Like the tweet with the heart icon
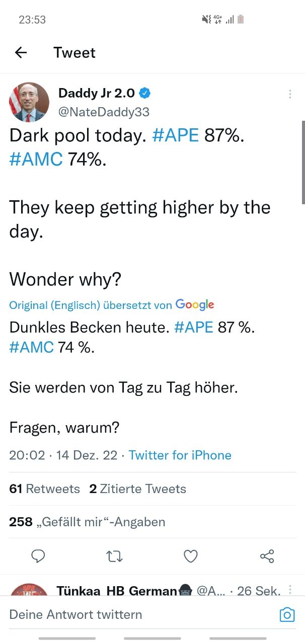 click(x=191, y=556)
